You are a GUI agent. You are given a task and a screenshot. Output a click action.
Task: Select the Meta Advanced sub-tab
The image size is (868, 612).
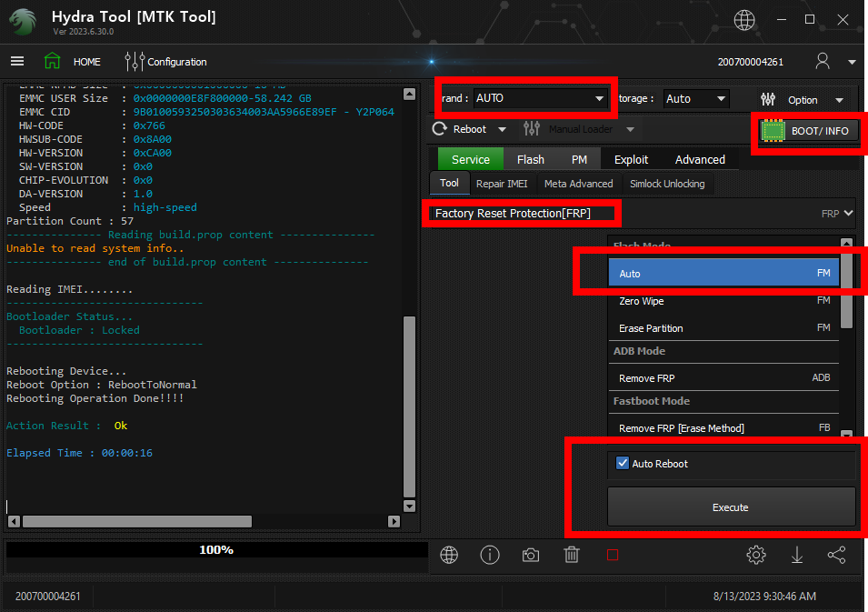point(578,184)
